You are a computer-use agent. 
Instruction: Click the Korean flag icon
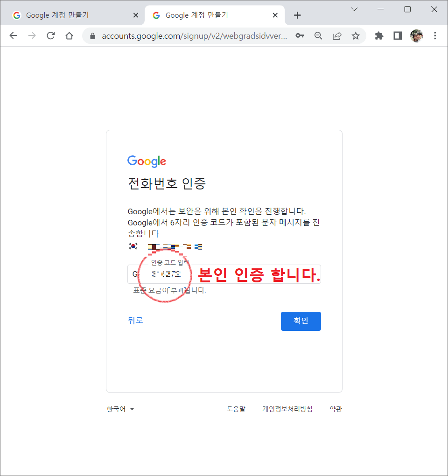tap(133, 246)
